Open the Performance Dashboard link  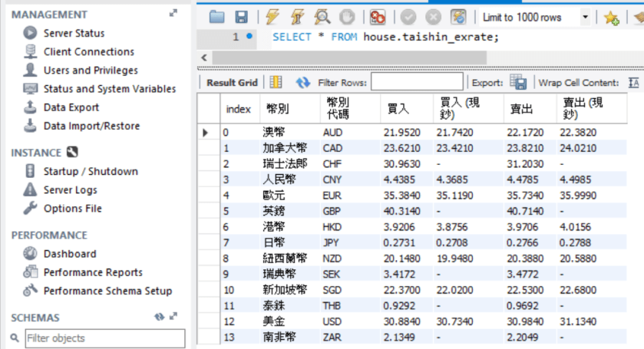70,254
